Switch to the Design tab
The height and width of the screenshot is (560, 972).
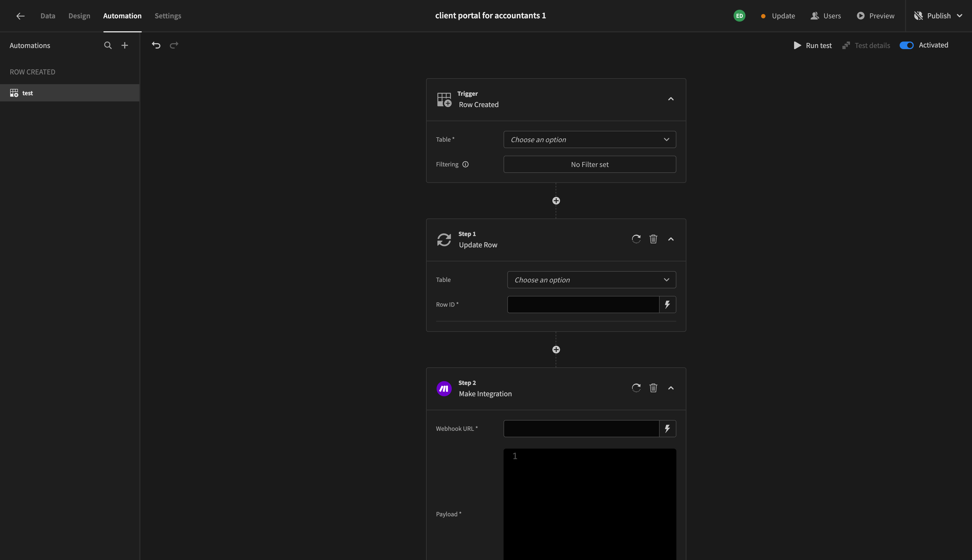click(79, 16)
